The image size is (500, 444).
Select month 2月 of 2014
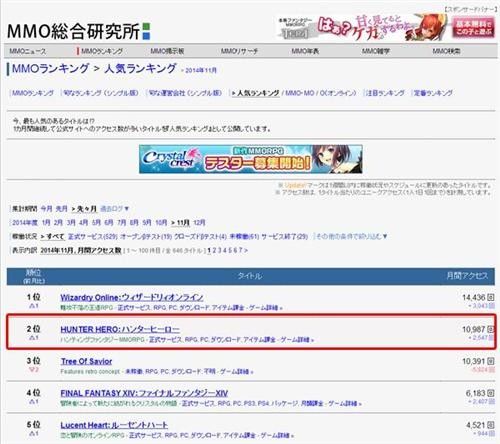tap(58, 223)
